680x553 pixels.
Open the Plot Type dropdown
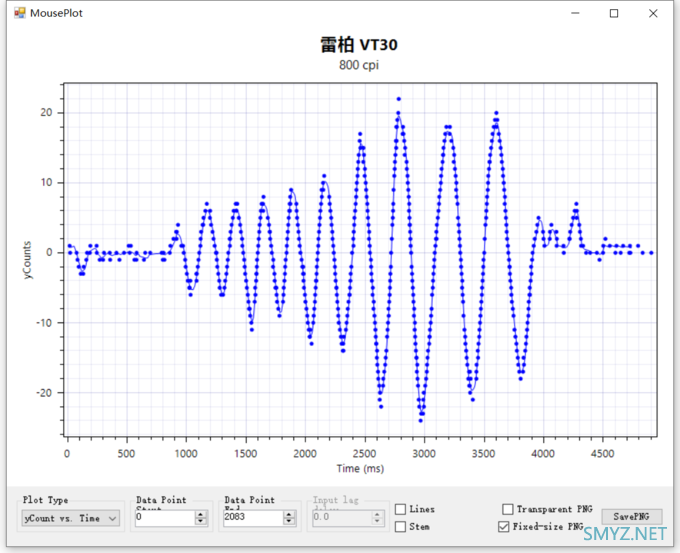(71, 518)
